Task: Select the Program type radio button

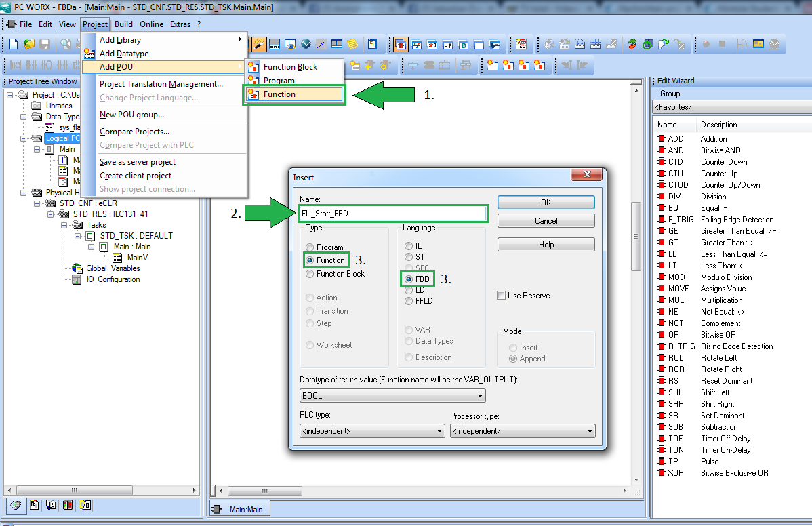Action: [310, 247]
